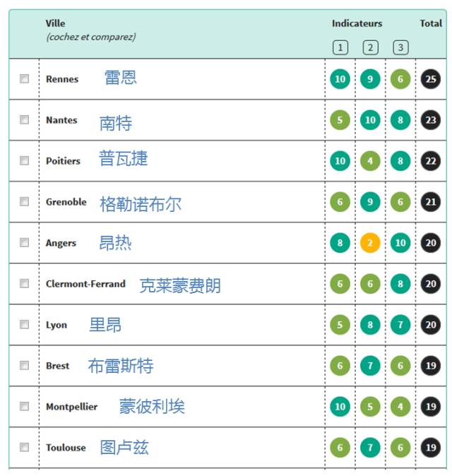Mark the Clermont-Ferrand checkbox
This screenshot has height=476, width=452.
coord(24,283)
